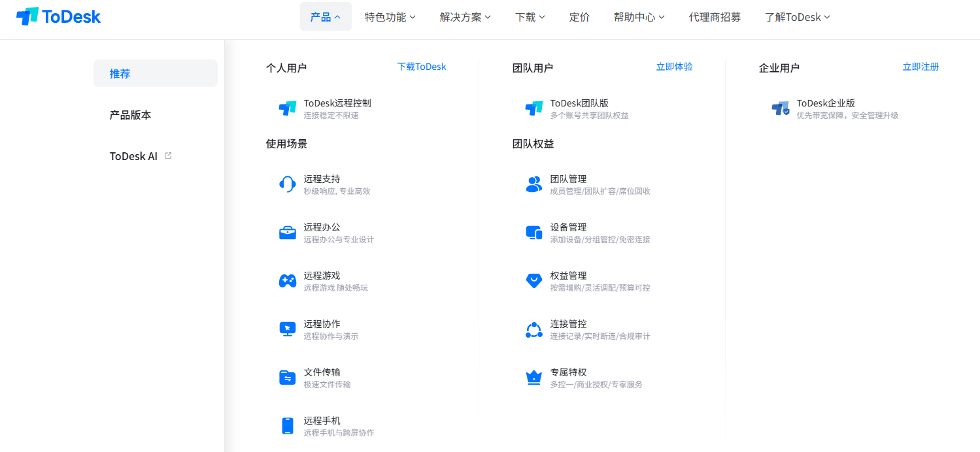Screen dimensions: 980x452
Task: Open 远程手机 title link
Action: pos(322,421)
